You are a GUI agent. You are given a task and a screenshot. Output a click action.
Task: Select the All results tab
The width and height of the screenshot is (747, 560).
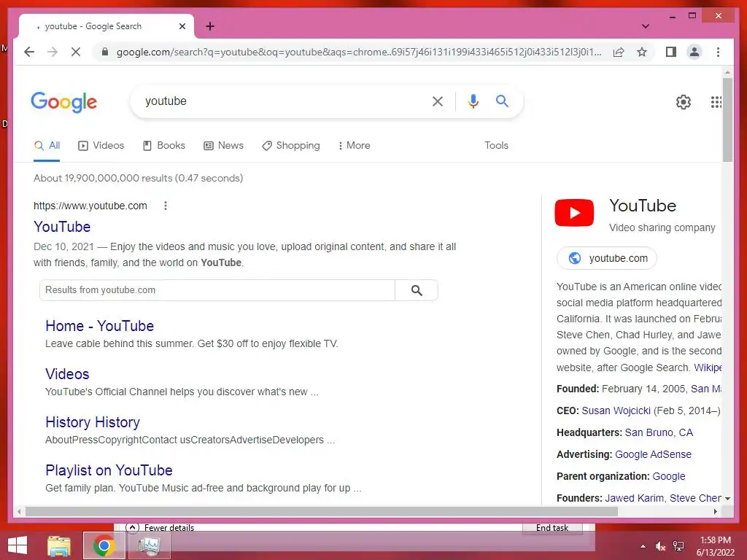coord(47,146)
